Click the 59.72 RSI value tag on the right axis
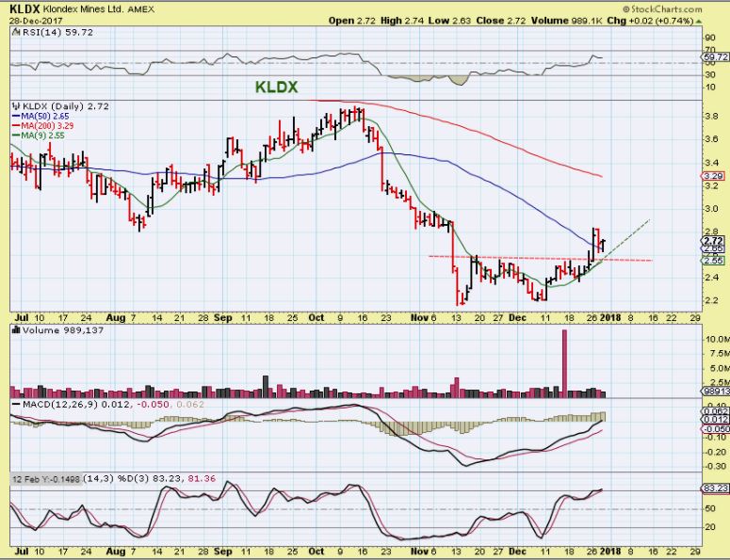The width and height of the screenshot is (730, 560). click(x=715, y=57)
